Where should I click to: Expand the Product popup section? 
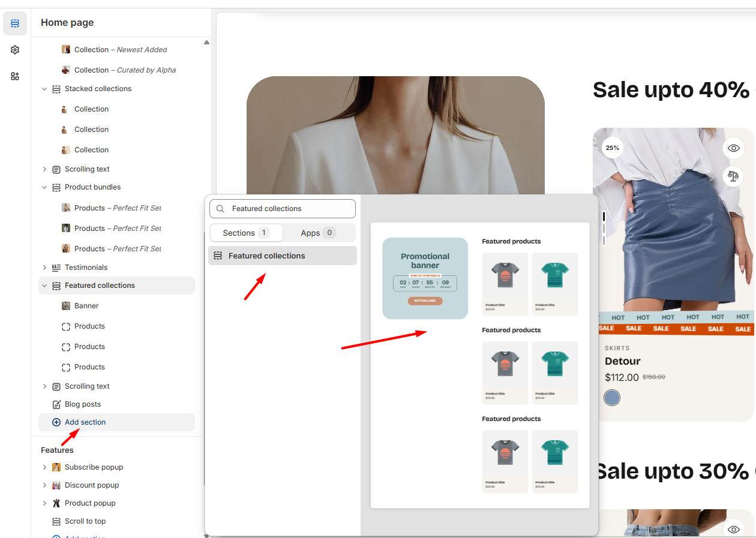[x=44, y=503]
